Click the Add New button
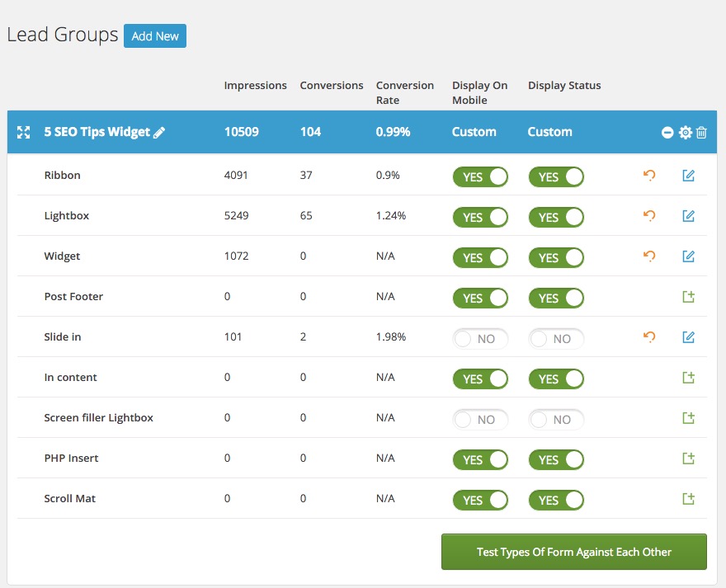 coord(155,36)
